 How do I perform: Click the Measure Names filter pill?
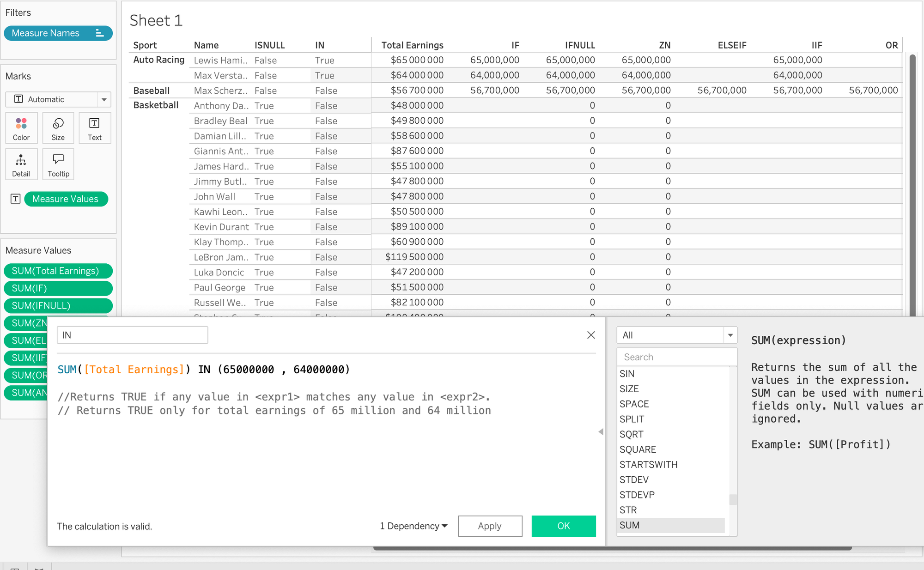point(58,33)
